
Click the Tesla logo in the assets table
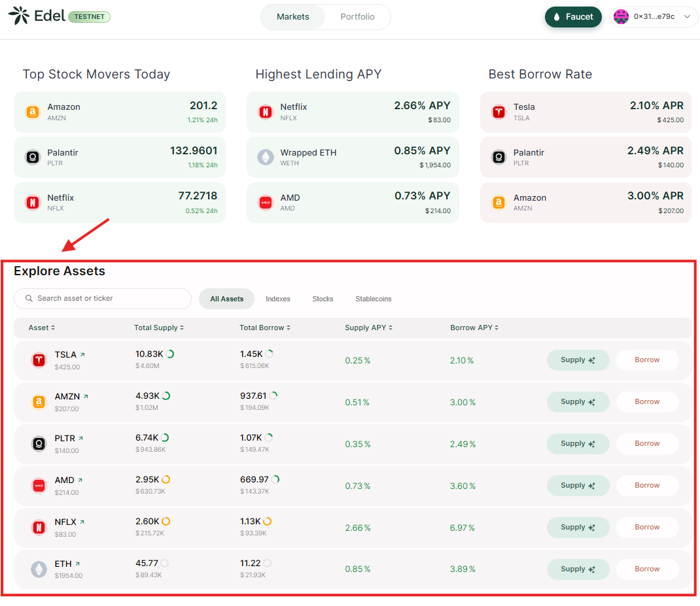tap(39, 360)
